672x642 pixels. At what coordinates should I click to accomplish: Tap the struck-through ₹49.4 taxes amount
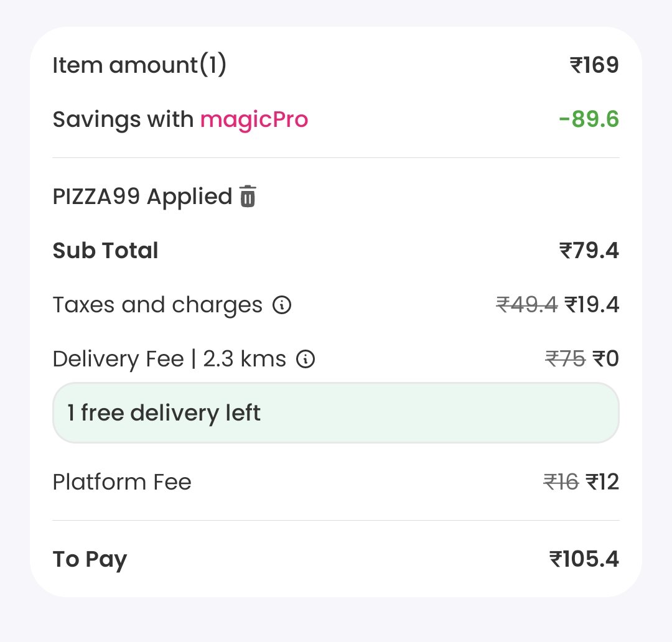pos(527,305)
